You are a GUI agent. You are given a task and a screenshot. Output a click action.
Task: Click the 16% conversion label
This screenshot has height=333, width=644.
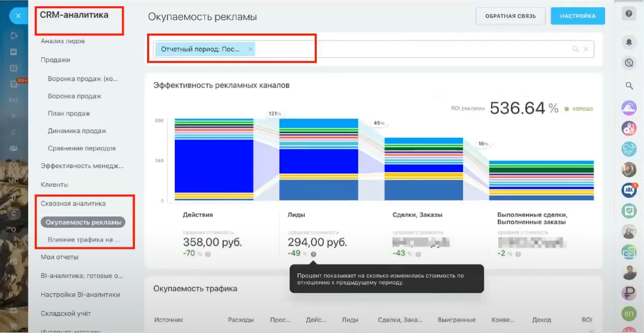coord(484,144)
